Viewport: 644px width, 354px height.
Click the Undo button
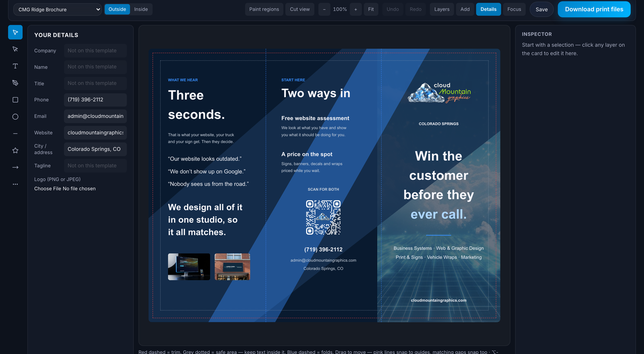click(393, 9)
